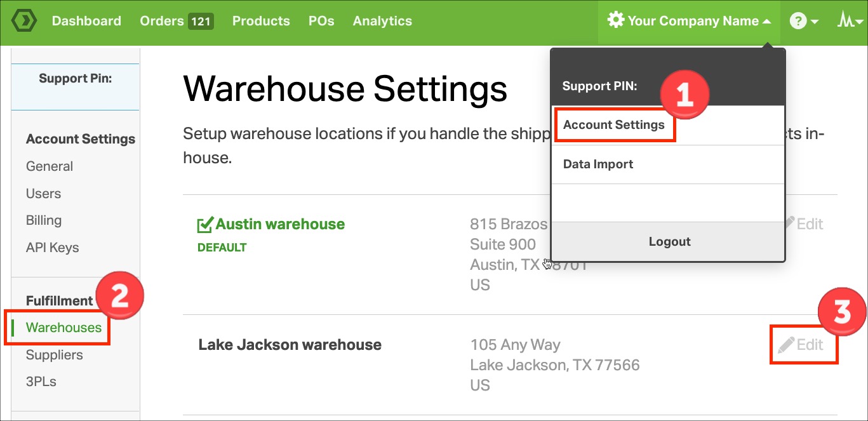Click the 121 orders count badge
The width and height of the screenshot is (868, 421).
(201, 22)
